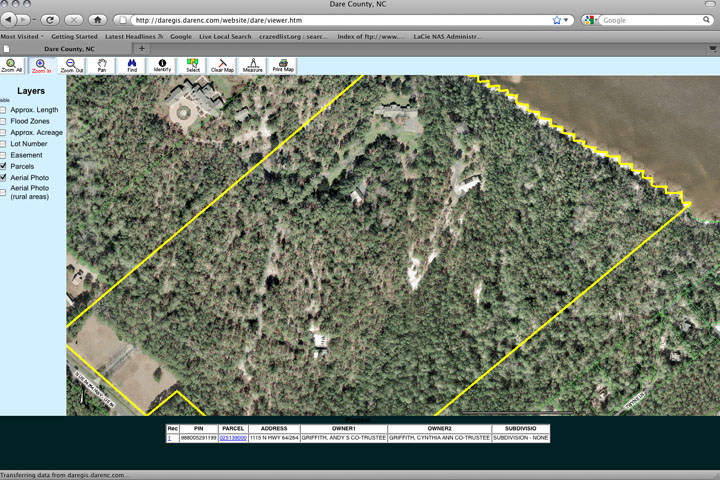This screenshot has width=720, height=480.
Task: Enable the Flood Zones layer checkbox
Action: 4,121
